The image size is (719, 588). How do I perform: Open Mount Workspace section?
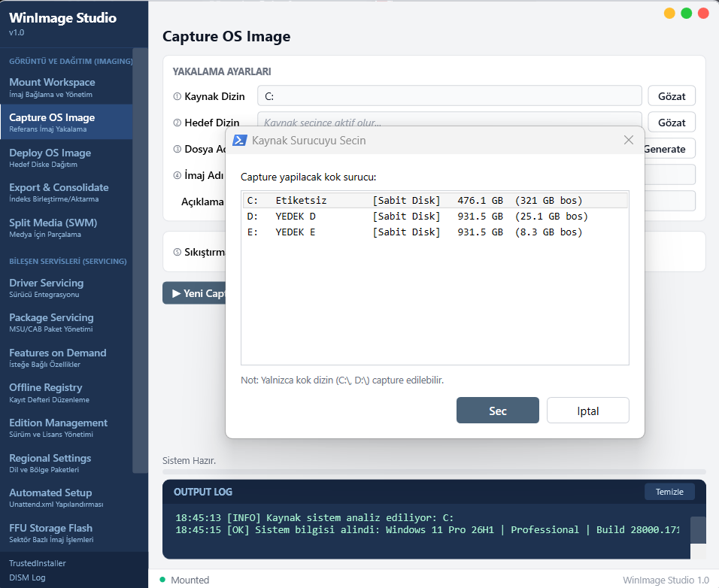tap(66, 87)
